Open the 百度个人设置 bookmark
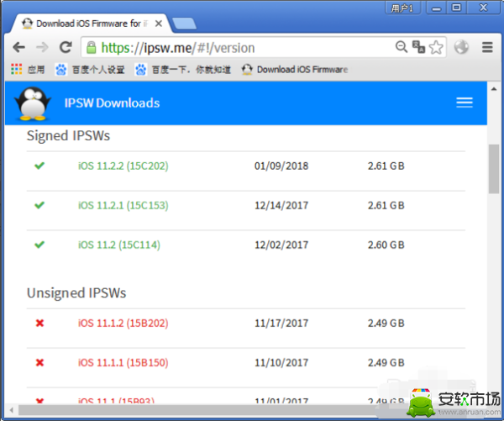Screen dimensions: 504x421 (x=90, y=70)
